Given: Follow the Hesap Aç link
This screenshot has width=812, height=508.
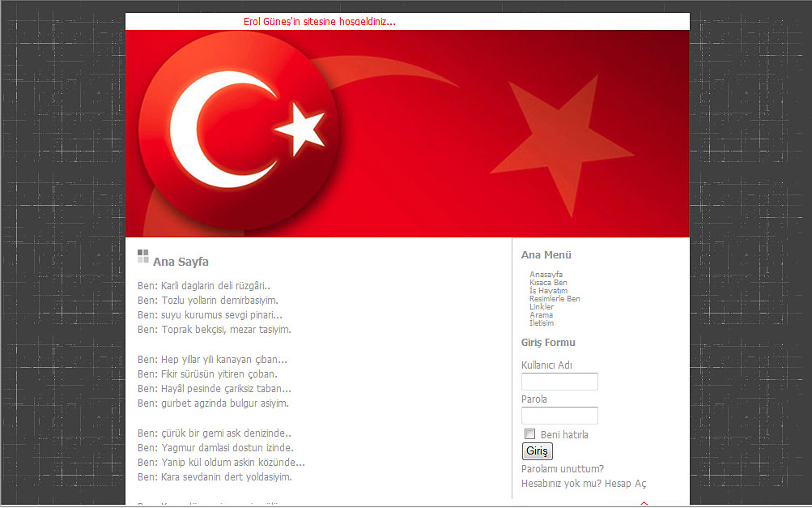Looking at the screenshot, I should (x=626, y=484).
